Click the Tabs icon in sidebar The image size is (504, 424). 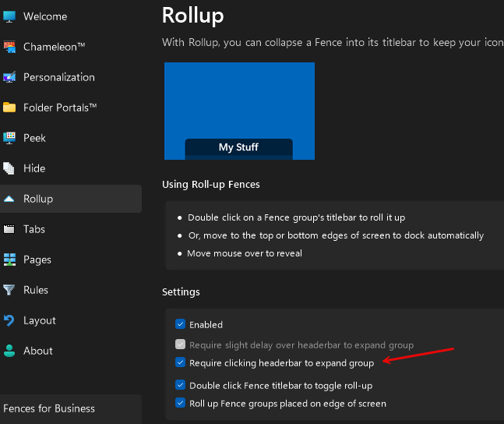[x=9, y=229]
